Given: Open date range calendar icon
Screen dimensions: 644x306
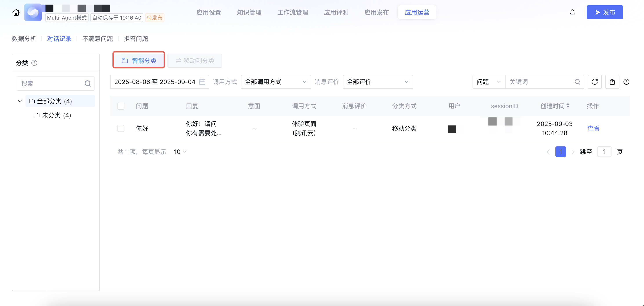Looking at the screenshot, I should click(x=202, y=82).
